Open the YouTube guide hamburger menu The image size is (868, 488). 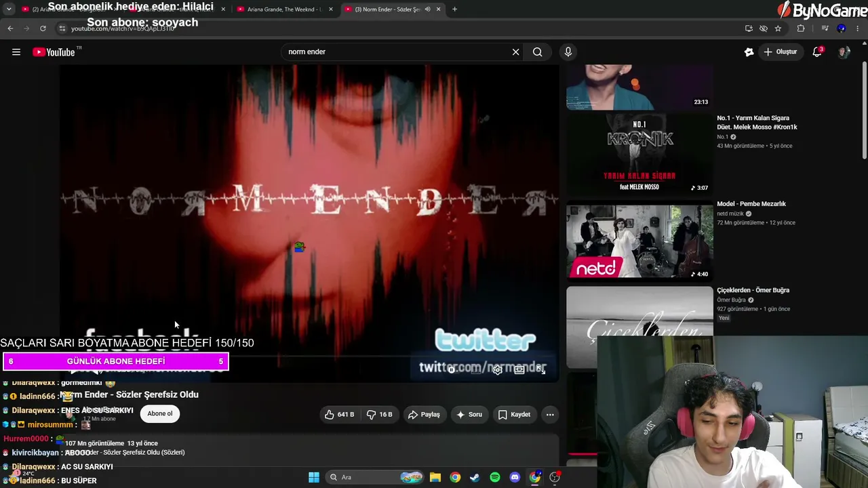pos(16,52)
